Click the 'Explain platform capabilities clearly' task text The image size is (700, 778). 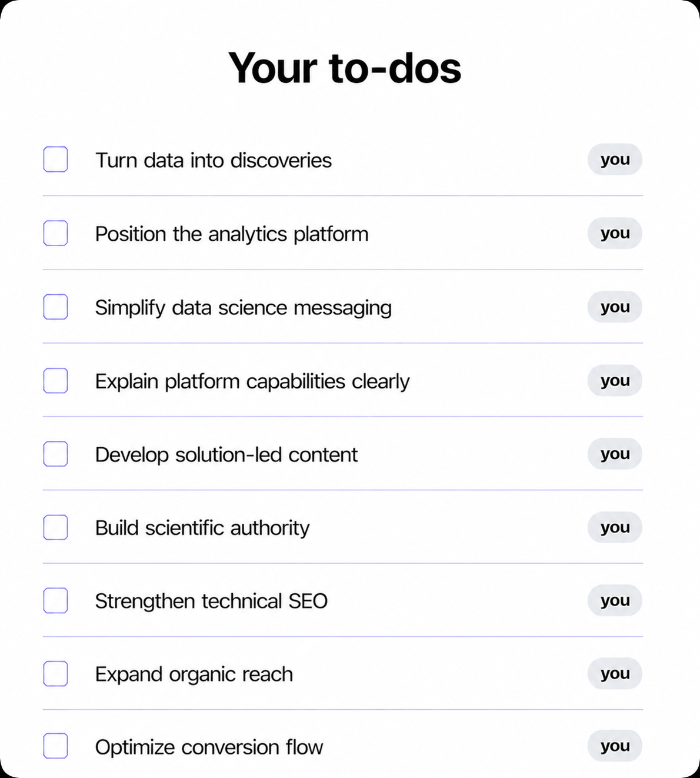tap(252, 381)
